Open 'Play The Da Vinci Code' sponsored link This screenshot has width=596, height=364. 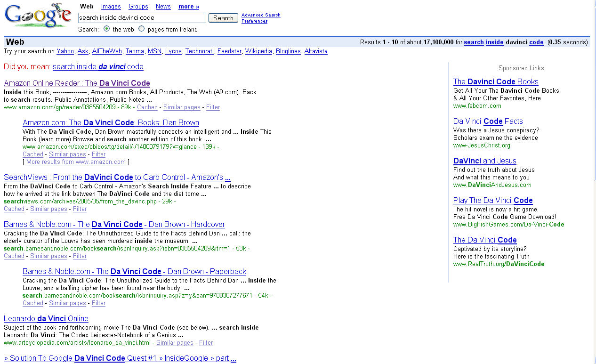click(x=493, y=201)
